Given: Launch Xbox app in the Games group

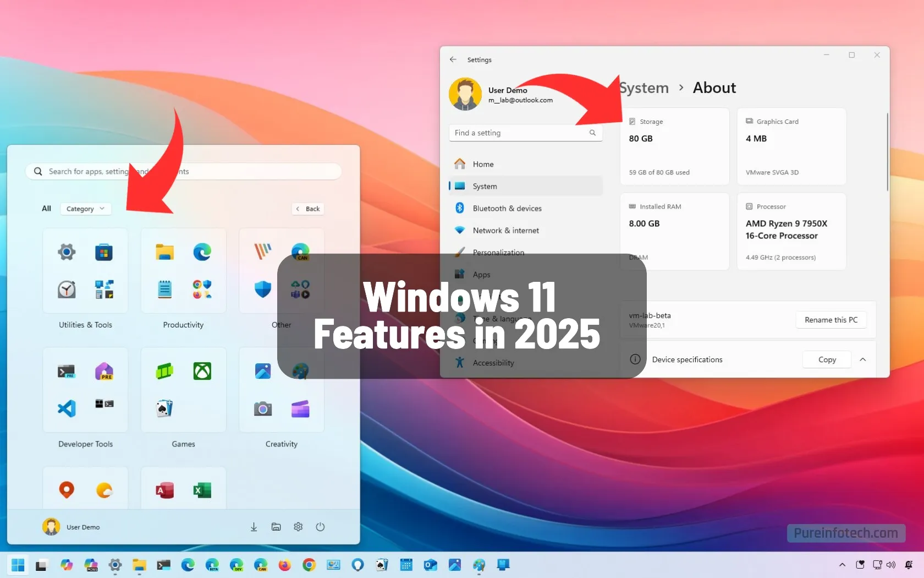Looking at the screenshot, I should (x=202, y=372).
